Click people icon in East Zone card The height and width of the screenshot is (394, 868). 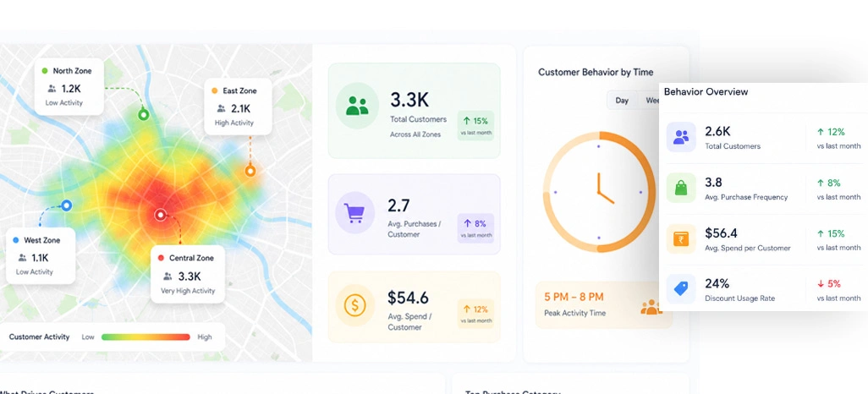[x=222, y=108]
